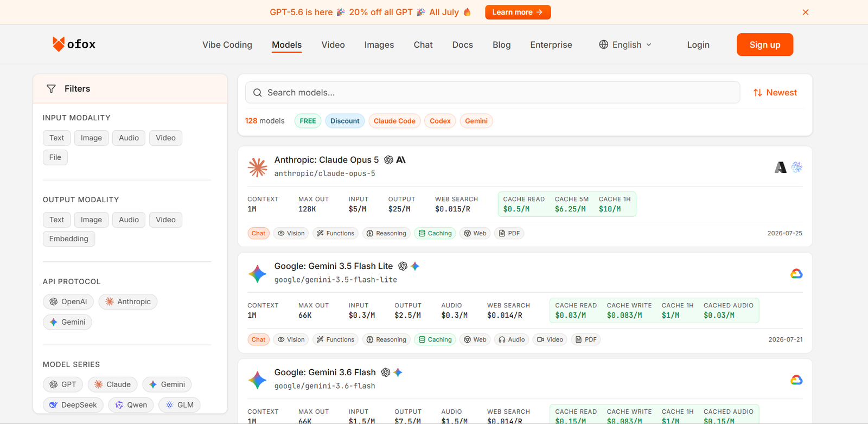Toggle the File input modality filter
Viewport: 868px width, 424px height.
coord(55,157)
